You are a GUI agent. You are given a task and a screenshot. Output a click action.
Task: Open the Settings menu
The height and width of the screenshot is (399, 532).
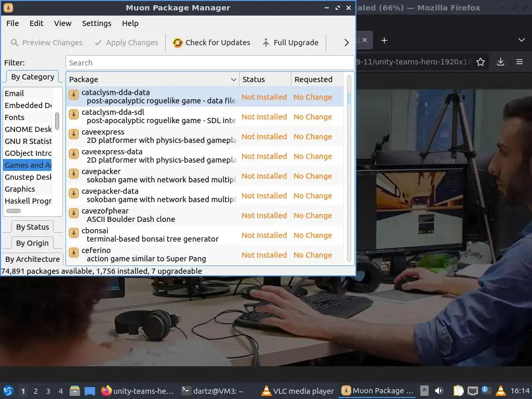point(97,23)
